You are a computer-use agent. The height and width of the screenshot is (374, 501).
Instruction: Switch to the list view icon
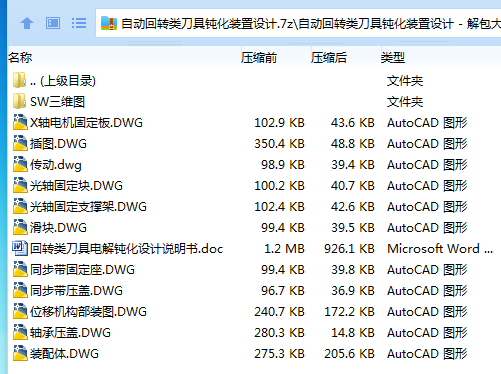tap(79, 23)
